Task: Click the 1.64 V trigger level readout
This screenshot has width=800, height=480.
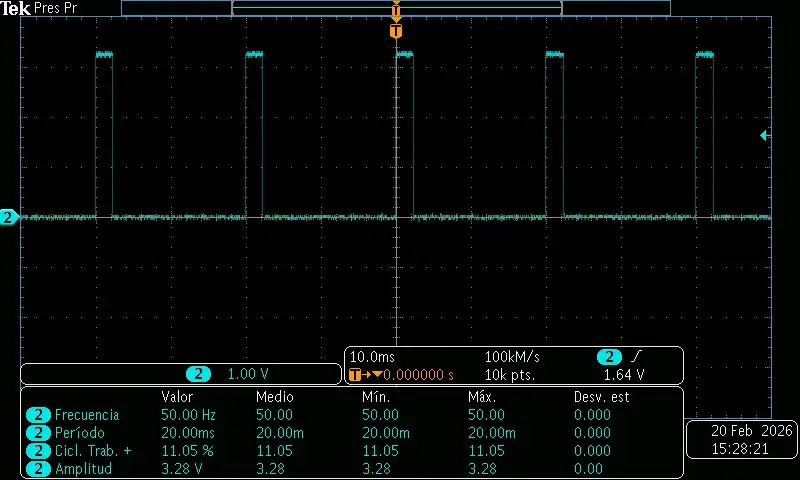Action: click(624, 375)
